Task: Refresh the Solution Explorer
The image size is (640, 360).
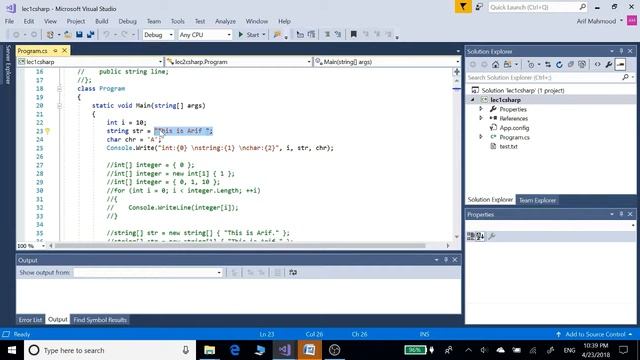Action: pyautogui.click(x=559, y=64)
